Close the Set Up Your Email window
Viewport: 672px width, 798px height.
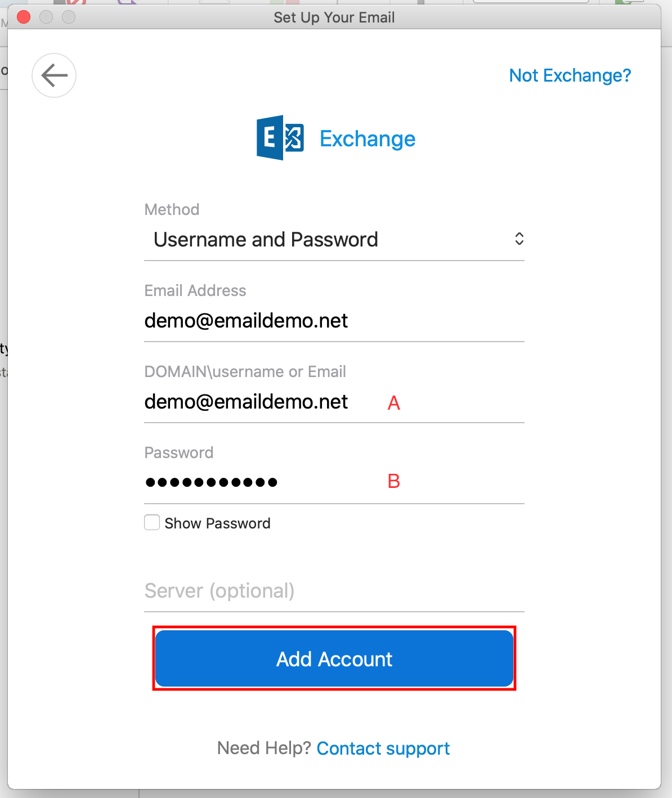pyautogui.click(x=24, y=17)
